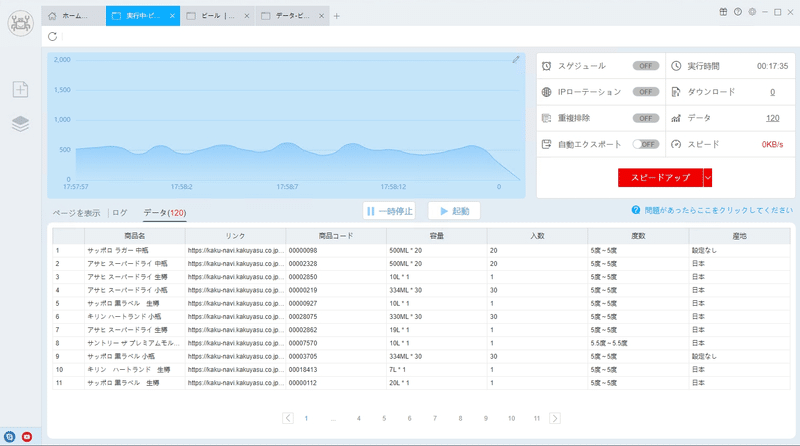Click the refresh icon in toolbar

(x=52, y=37)
